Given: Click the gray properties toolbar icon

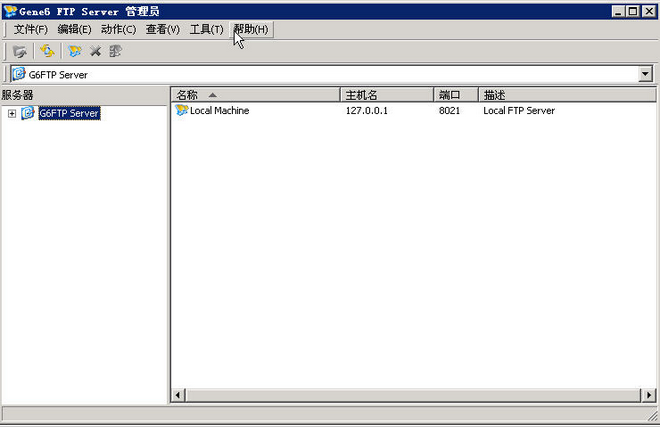Looking at the screenshot, I should click(115, 51).
